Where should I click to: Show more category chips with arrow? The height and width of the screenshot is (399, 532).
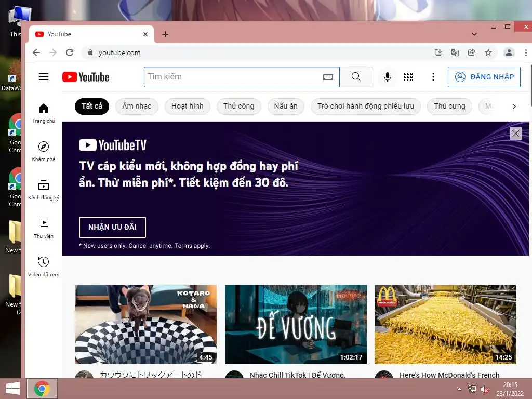tap(514, 107)
